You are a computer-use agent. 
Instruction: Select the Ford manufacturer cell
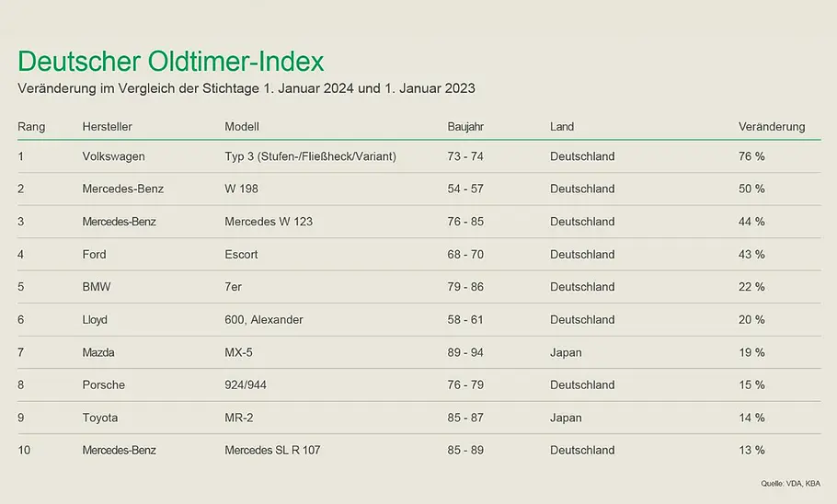click(94, 255)
